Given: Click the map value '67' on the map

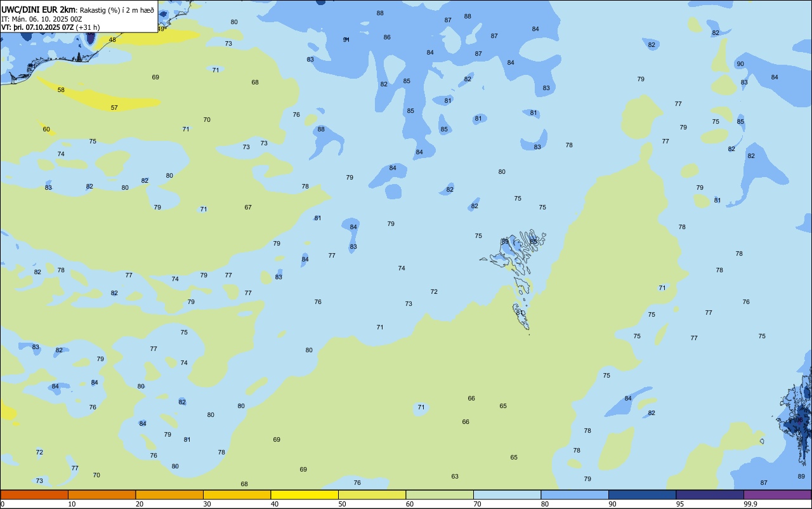Looking at the screenshot, I should tap(248, 208).
